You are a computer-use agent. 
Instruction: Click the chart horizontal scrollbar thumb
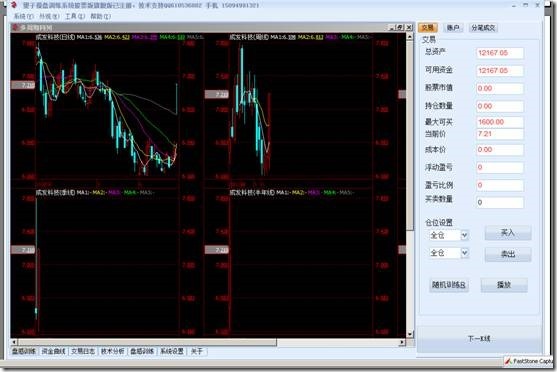pyautogui.click(x=147, y=343)
